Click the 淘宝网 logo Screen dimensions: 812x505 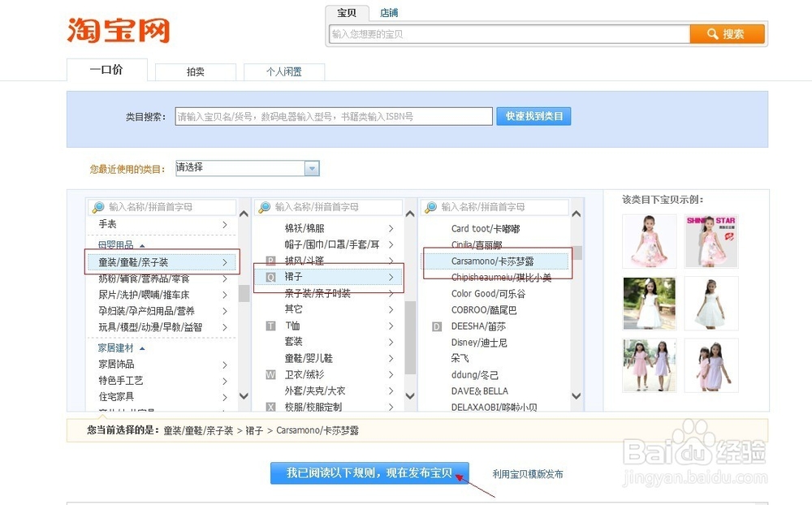pos(119,30)
